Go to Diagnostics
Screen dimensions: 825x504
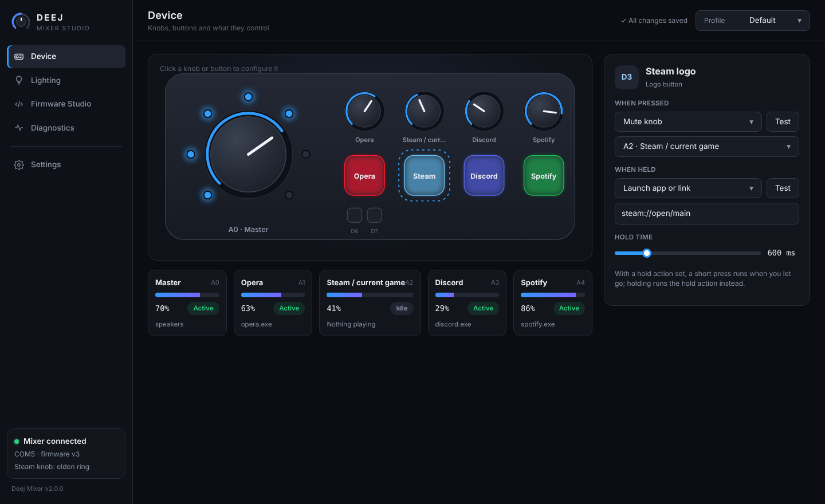tap(66, 128)
